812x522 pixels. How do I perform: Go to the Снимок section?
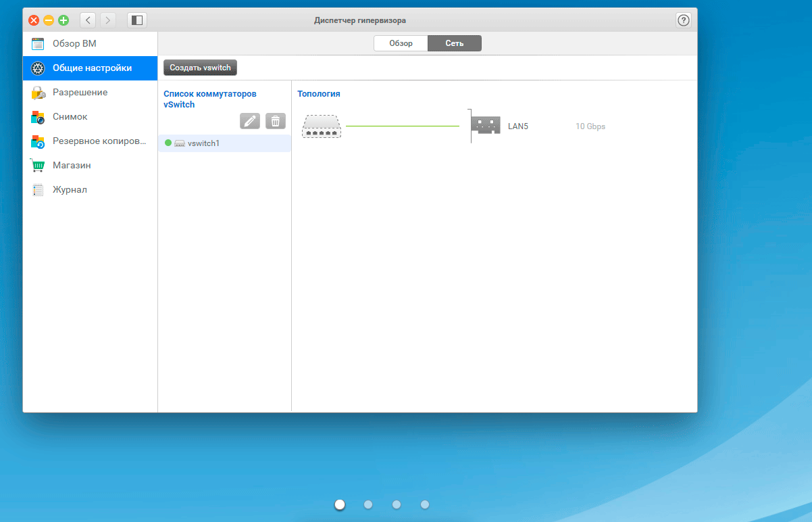point(90,117)
